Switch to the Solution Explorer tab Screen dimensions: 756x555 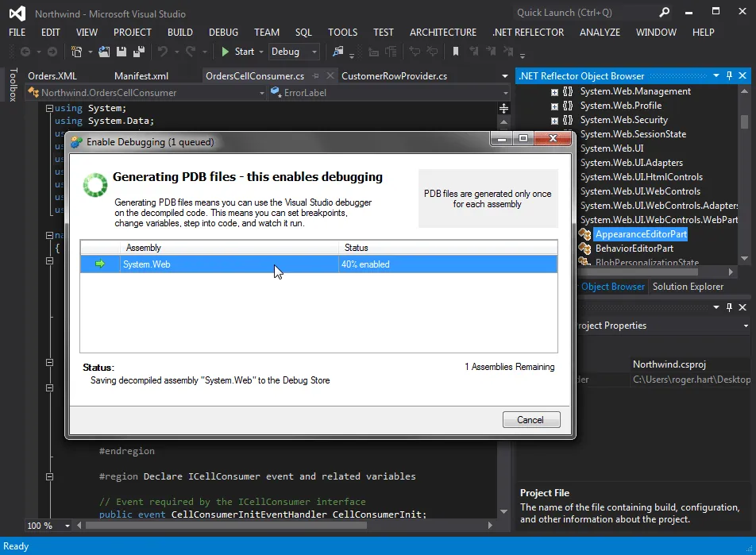689,287
